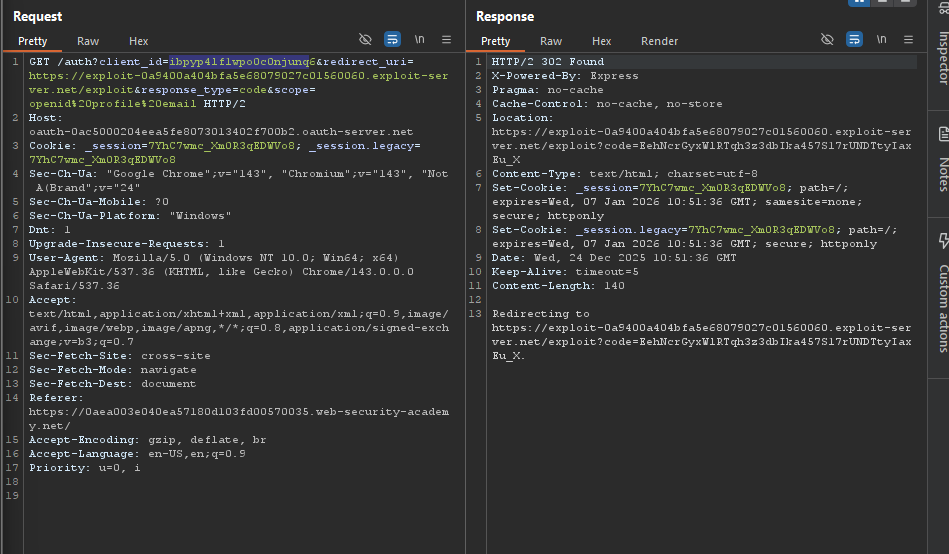
Task: Open the Response Render tab
Action: [660, 41]
